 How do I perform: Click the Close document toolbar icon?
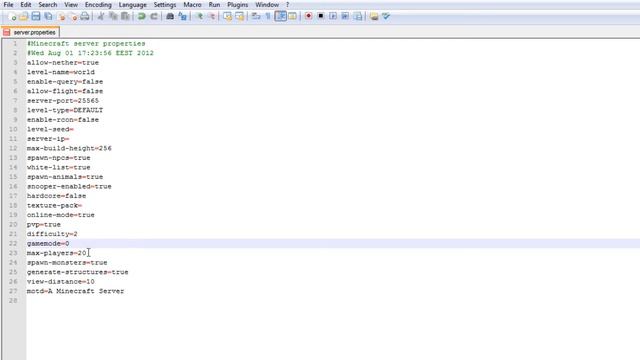click(x=62, y=16)
